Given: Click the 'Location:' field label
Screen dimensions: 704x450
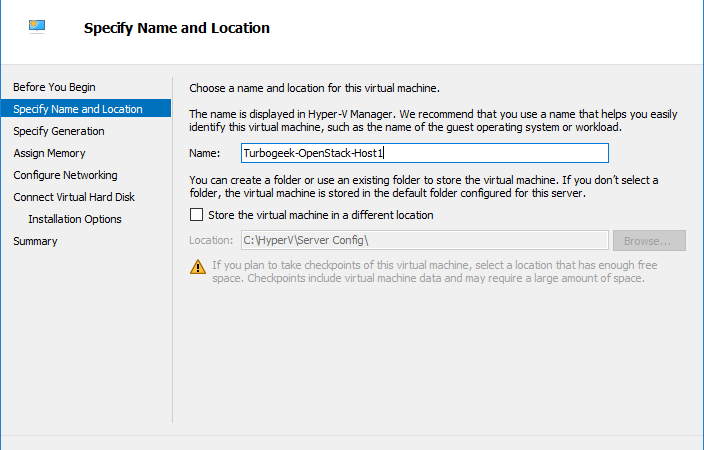Looking at the screenshot, I should [211, 241].
